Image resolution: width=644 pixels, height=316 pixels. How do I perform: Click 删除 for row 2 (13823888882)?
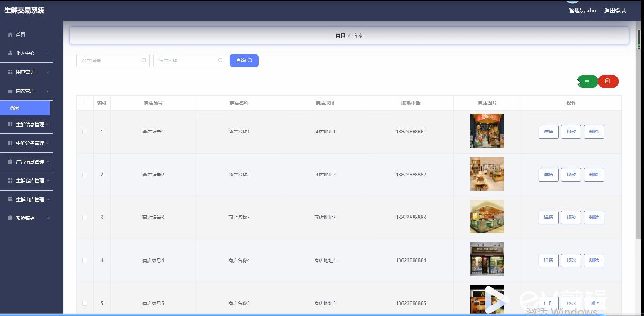tap(594, 174)
